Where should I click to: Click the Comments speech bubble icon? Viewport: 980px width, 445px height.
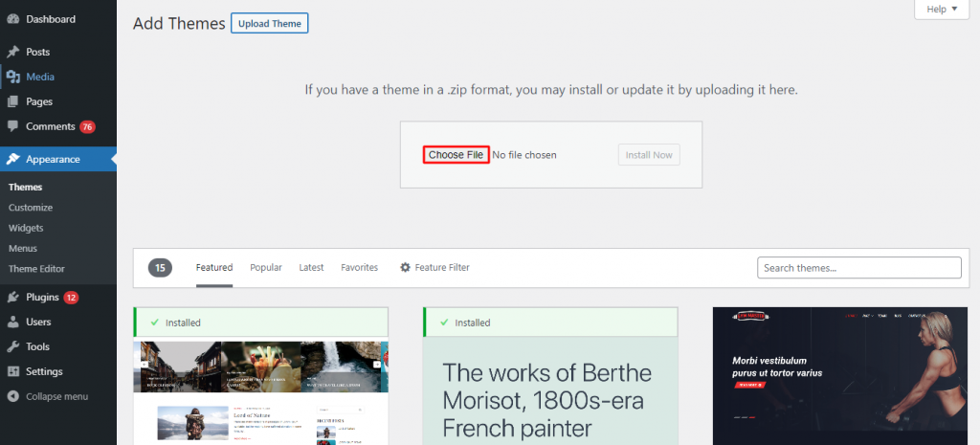[x=12, y=126]
